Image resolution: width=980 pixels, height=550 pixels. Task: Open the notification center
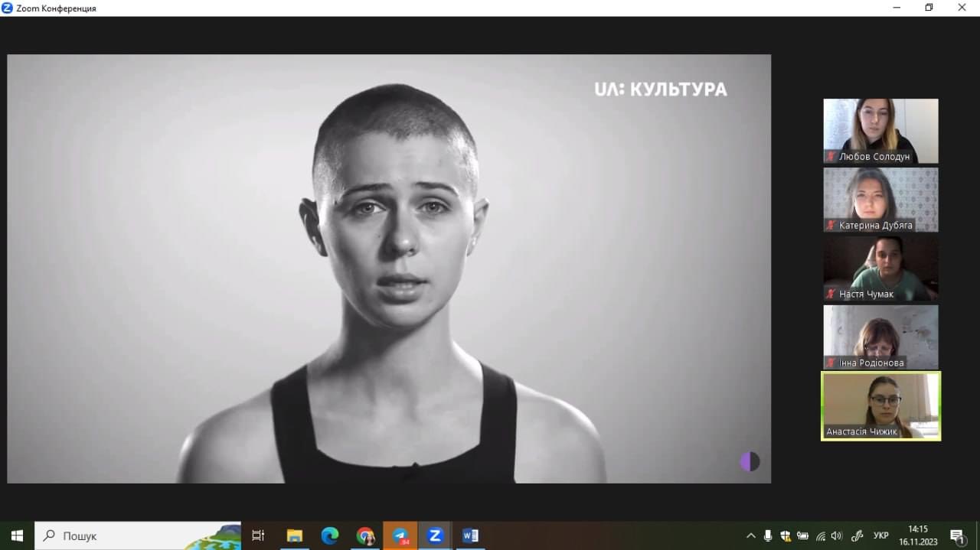pos(957,535)
